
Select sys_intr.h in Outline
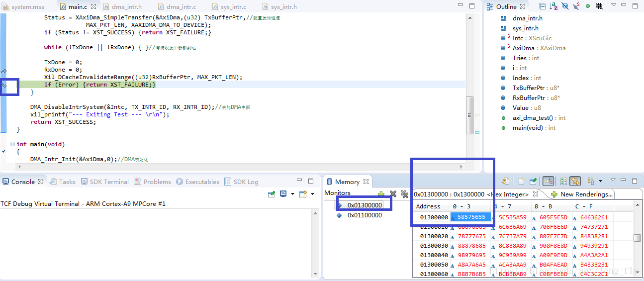(x=525, y=28)
